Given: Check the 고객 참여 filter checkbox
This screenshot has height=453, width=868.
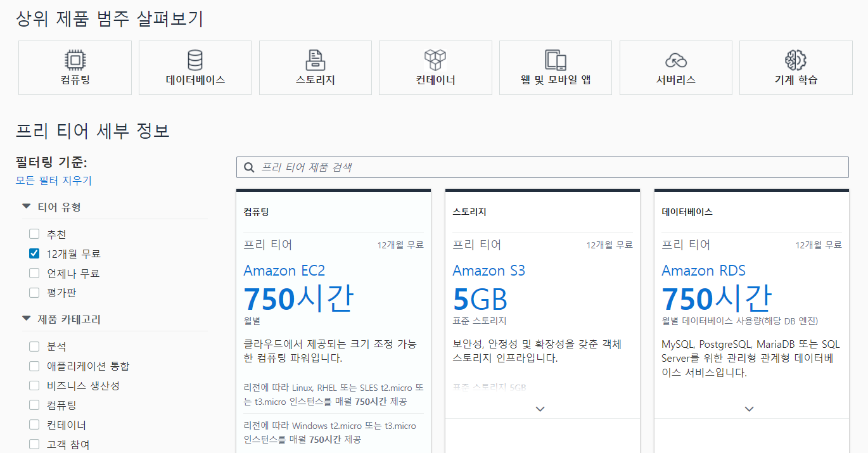Looking at the screenshot, I should pyautogui.click(x=34, y=445).
